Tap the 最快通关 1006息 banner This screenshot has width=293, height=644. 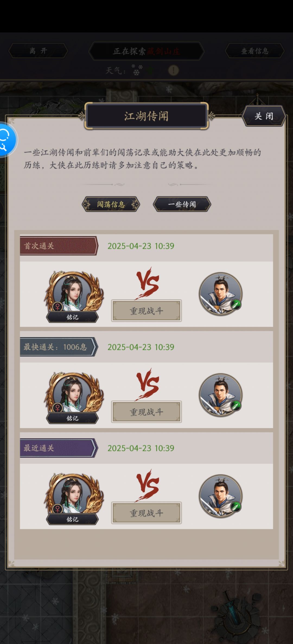[x=59, y=347]
